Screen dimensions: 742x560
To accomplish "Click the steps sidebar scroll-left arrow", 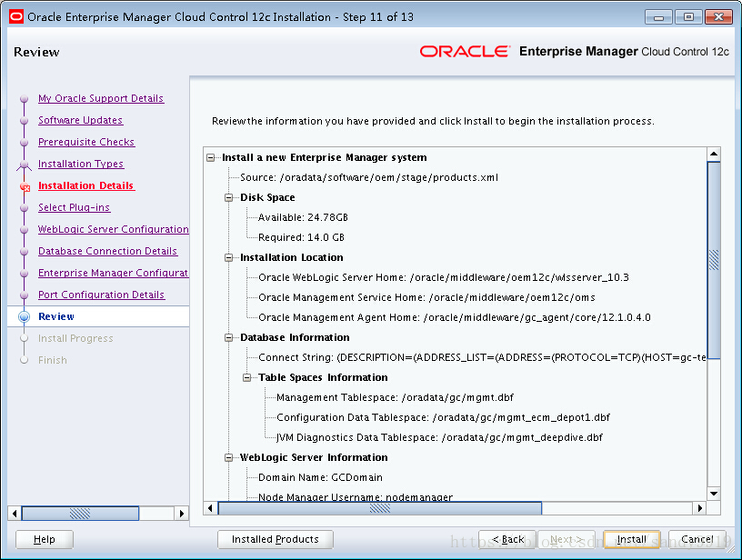I will point(15,513).
